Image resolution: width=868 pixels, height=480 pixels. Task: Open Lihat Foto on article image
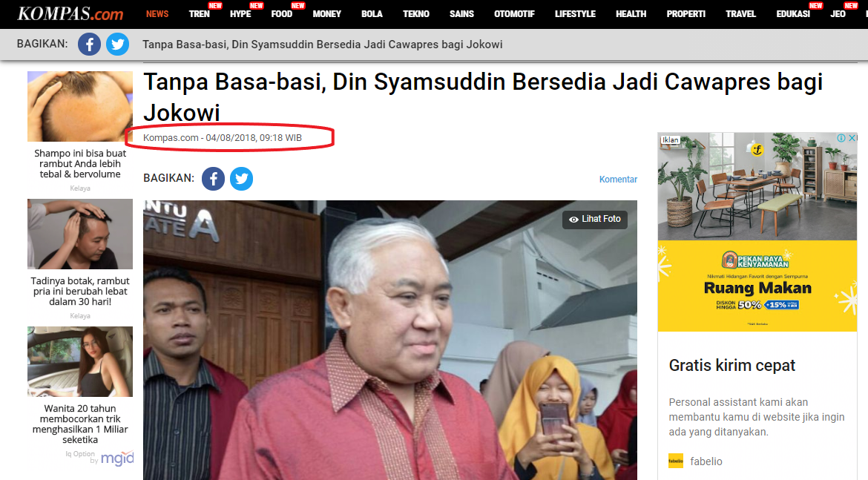tap(595, 220)
